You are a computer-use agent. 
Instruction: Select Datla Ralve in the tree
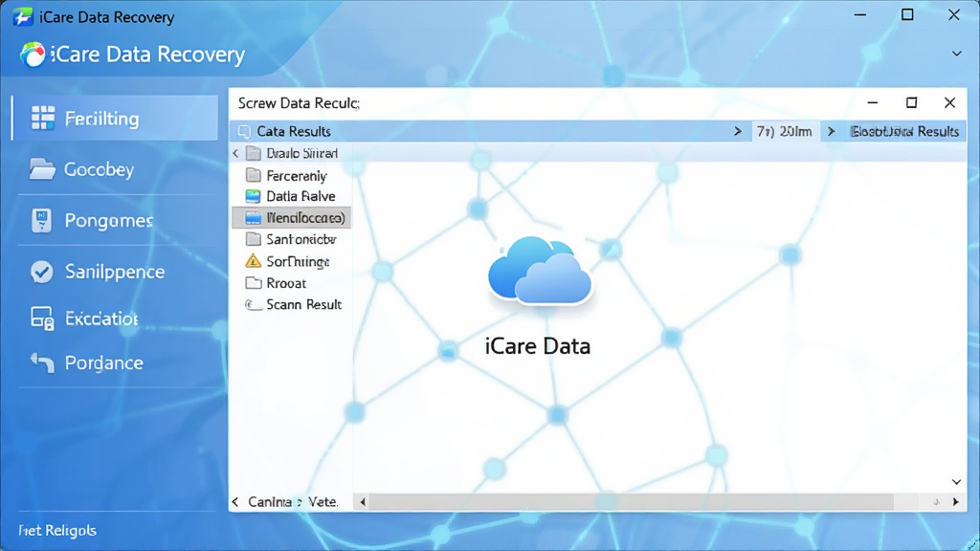[x=301, y=196]
